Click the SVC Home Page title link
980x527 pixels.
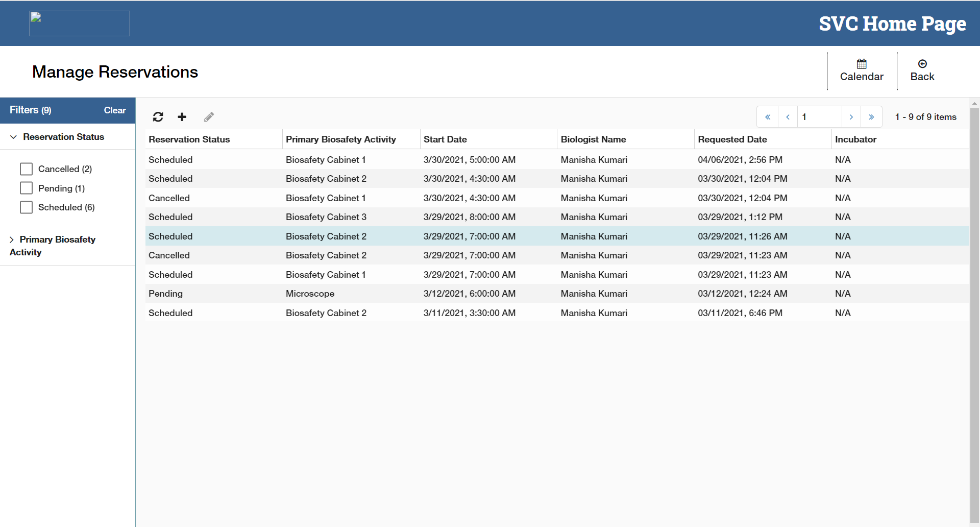point(892,23)
